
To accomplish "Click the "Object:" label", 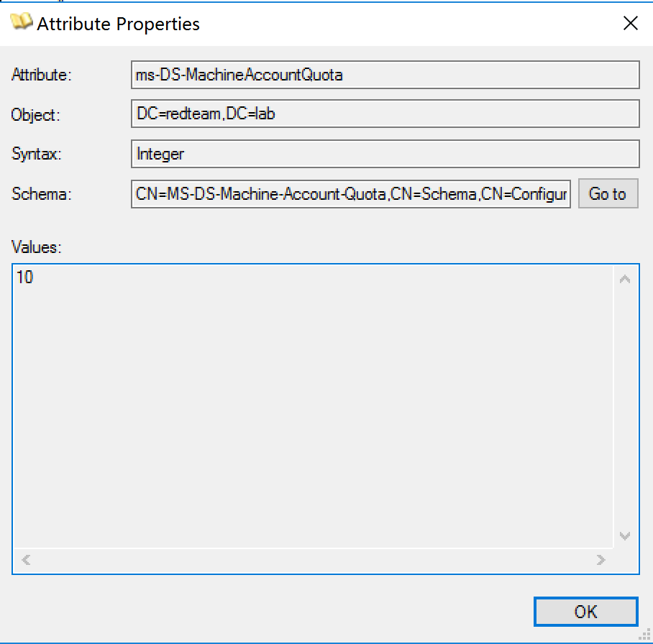I will pyautogui.click(x=36, y=114).
